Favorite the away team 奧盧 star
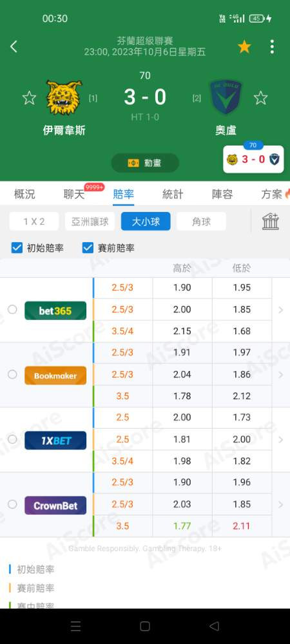 pos(260,98)
